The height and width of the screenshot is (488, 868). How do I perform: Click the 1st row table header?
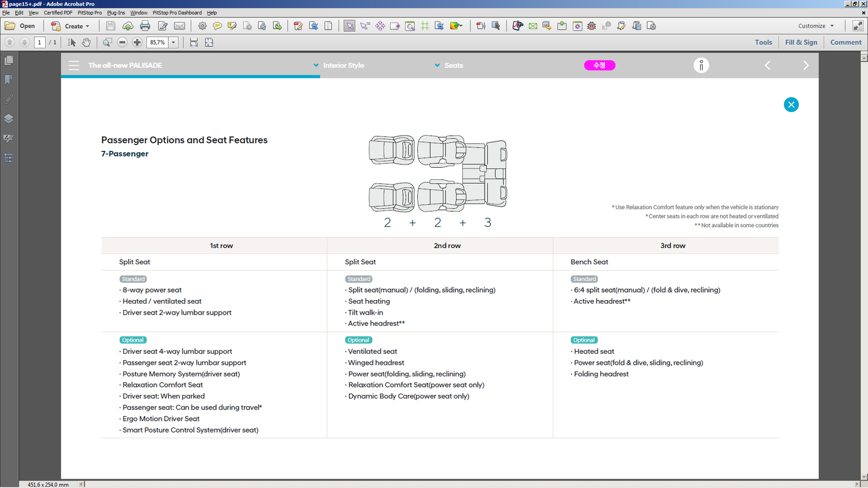point(221,246)
